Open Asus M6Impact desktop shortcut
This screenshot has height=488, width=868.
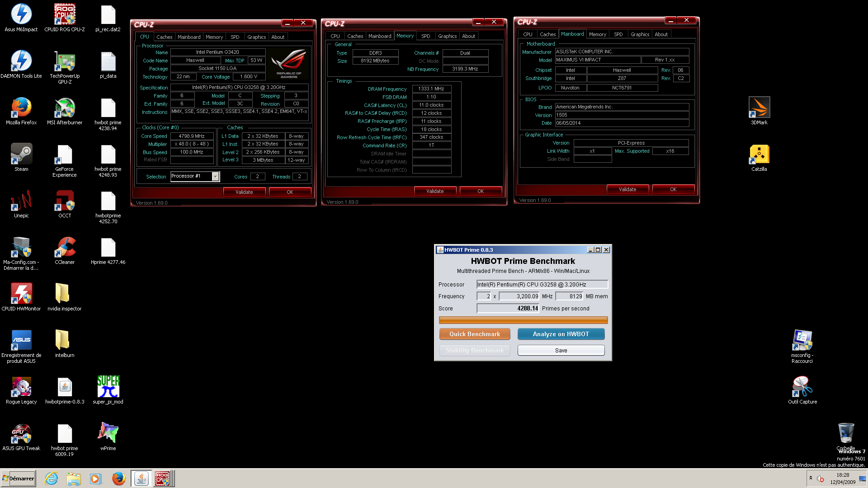(x=21, y=18)
